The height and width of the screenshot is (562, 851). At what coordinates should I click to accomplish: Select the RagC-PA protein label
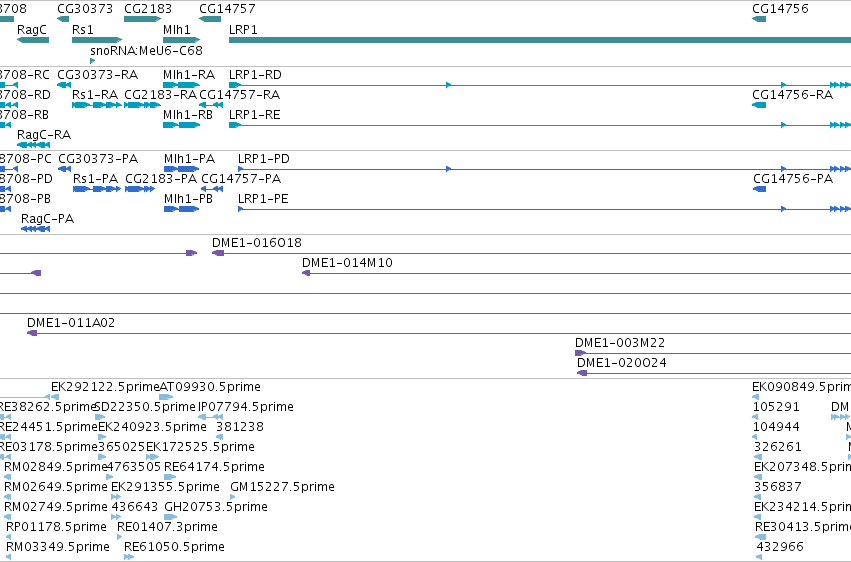click(47, 219)
